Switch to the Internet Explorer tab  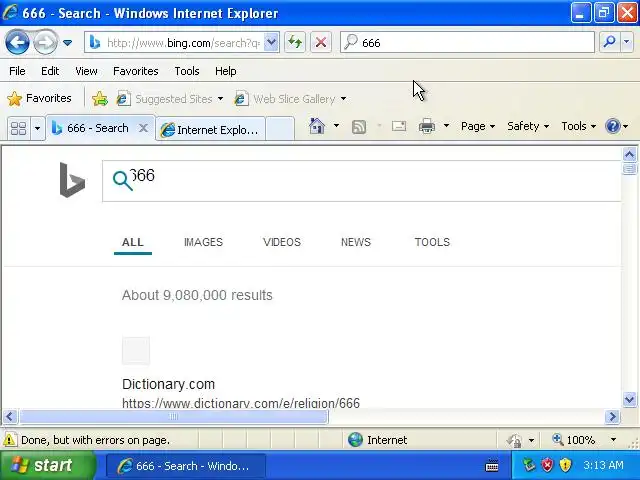pyautogui.click(x=211, y=129)
